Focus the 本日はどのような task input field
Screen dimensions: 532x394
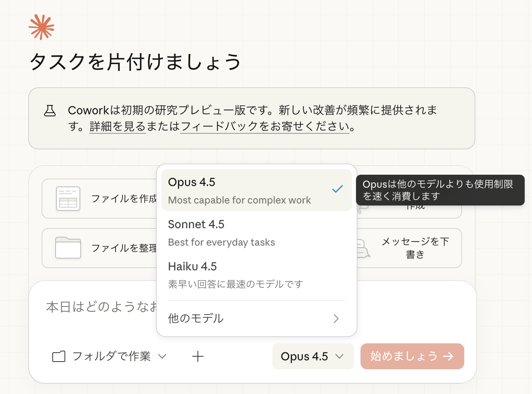pyautogui.click(x=101, y=307)
